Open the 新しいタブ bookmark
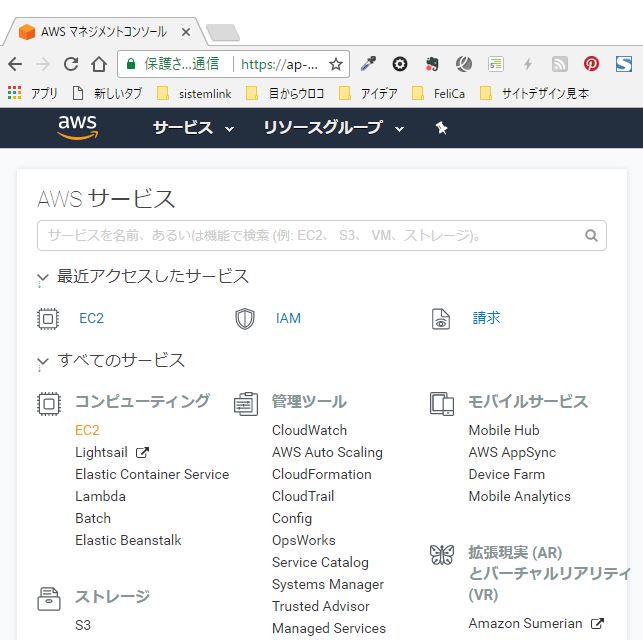 107,93
